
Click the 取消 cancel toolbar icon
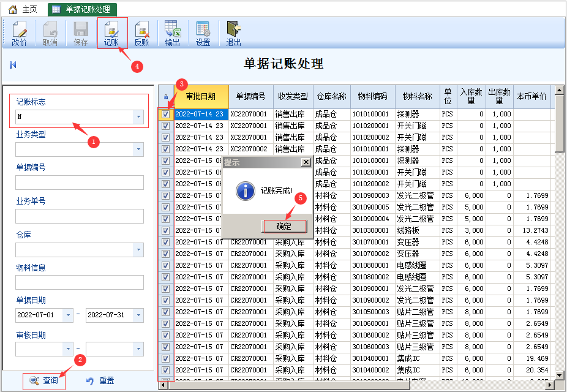point(50,34)
